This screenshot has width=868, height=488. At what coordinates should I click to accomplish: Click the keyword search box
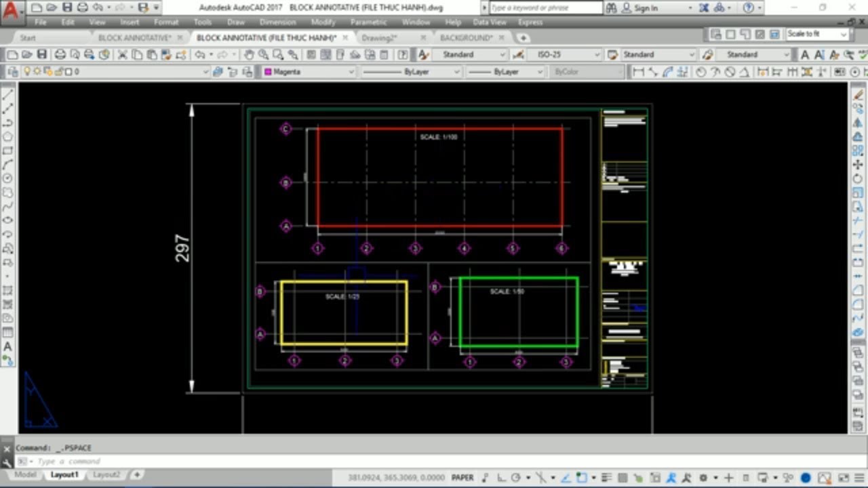(545, 7)
